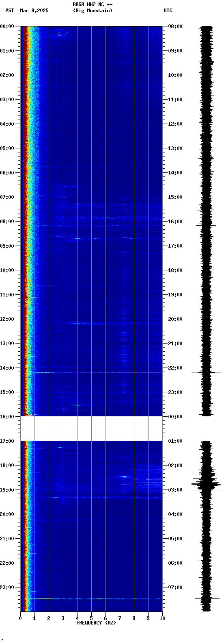Click the 0 Hz frequency tick label
This screenshot has height=644, width=224.
[x=20, y=618]
